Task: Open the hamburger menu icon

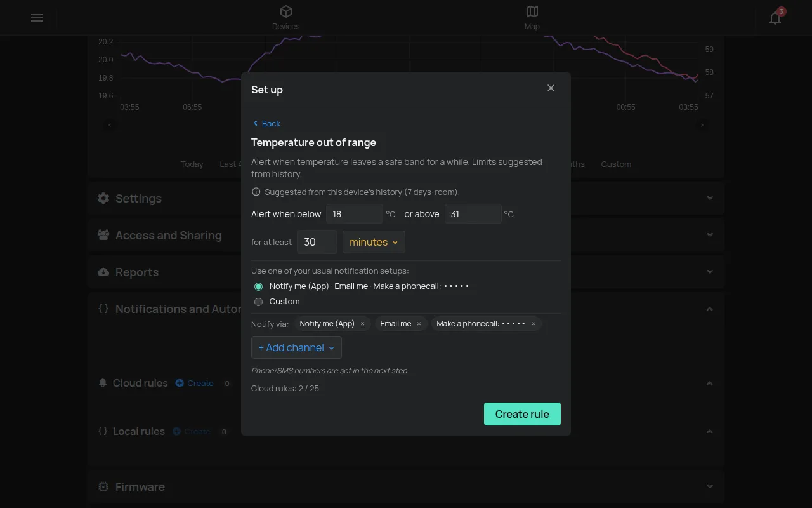Action: (x=37, y=18)
